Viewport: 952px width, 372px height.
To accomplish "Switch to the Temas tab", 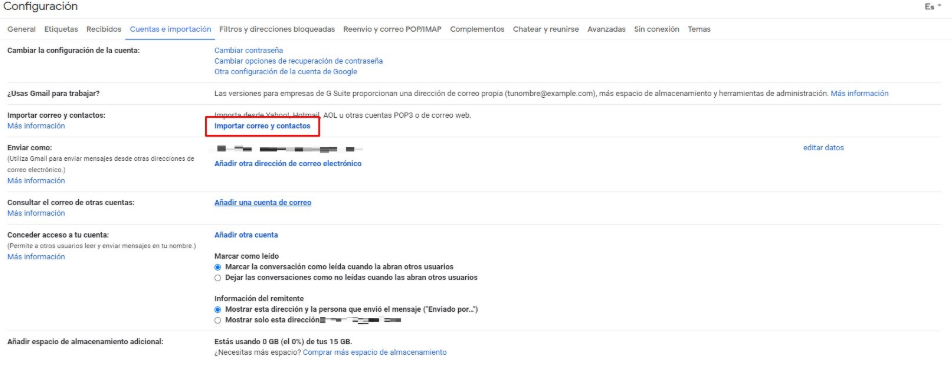I will pos(699,29).
